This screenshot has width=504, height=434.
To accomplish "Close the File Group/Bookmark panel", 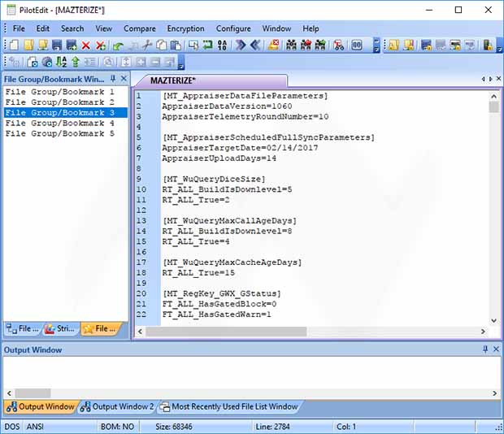I will coord(124,79).
